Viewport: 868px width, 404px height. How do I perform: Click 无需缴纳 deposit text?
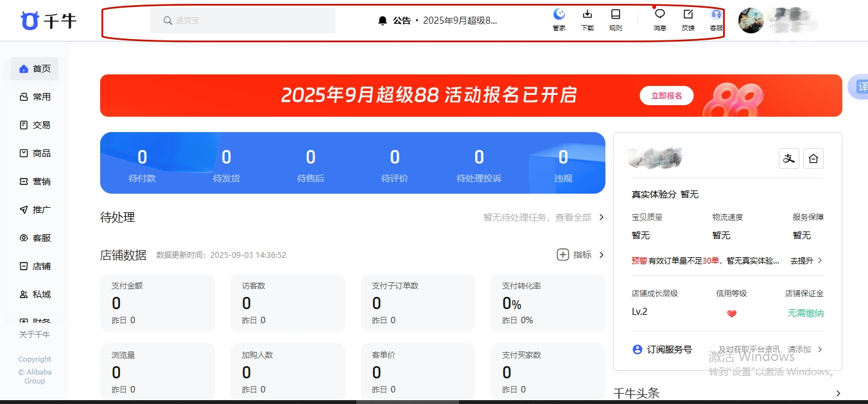[806, 313]
